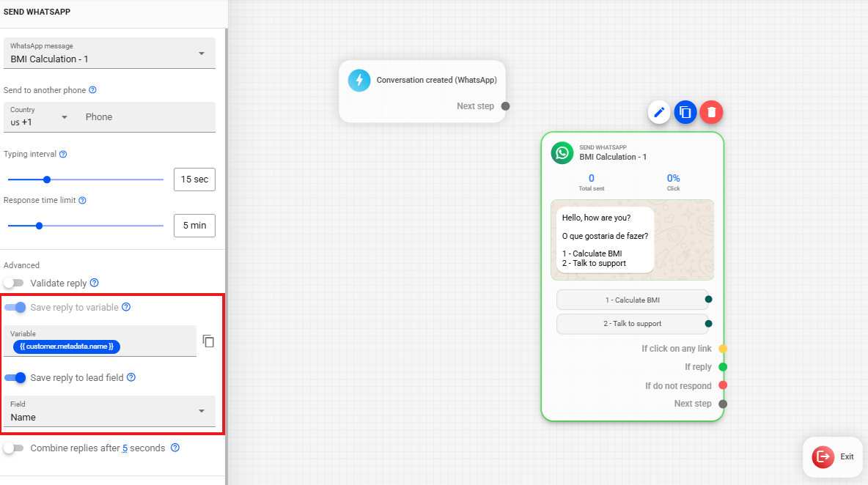Open the Country code dropdown

pos(40,117)
